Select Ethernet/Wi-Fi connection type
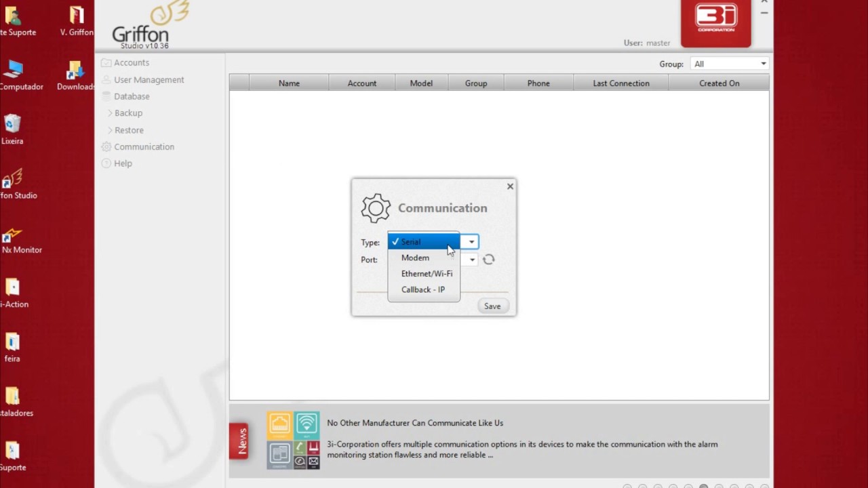 tap(424, 274)
